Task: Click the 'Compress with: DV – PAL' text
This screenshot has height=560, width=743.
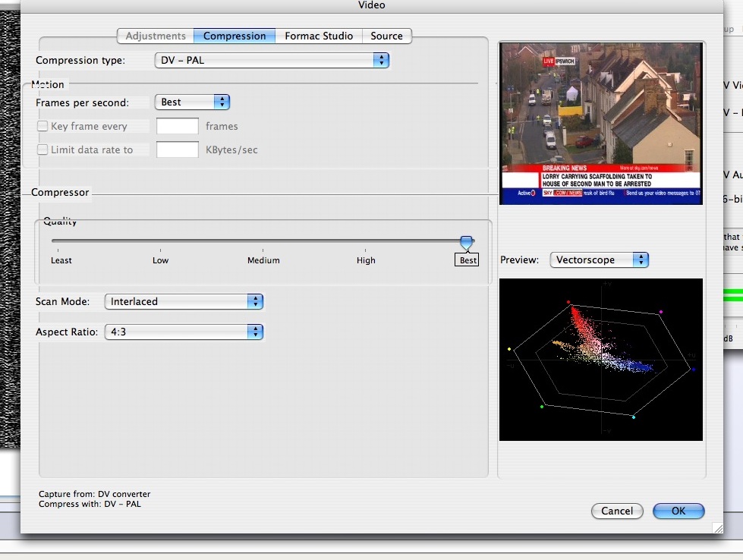Action: 90,504
